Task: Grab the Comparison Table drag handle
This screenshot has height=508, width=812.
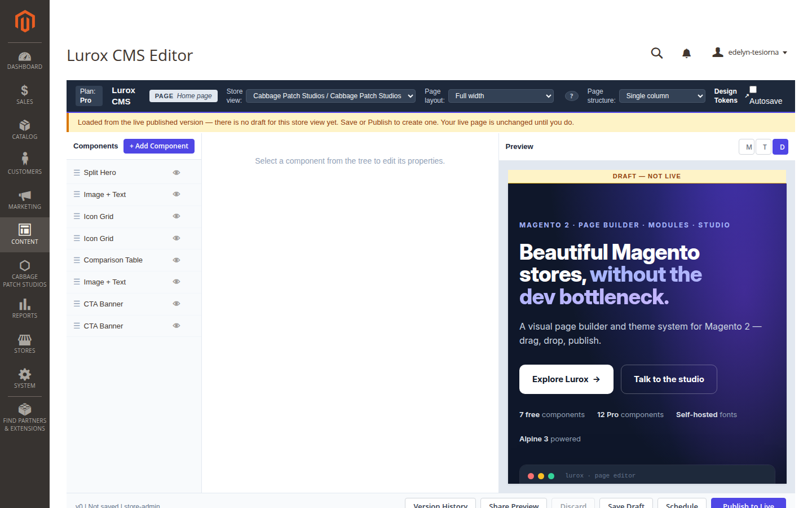Action: tap(77, 260)
